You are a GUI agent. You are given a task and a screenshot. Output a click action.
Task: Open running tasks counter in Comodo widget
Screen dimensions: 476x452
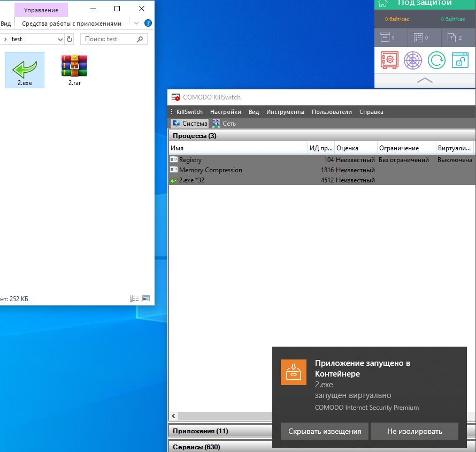[x=421, y=37]
